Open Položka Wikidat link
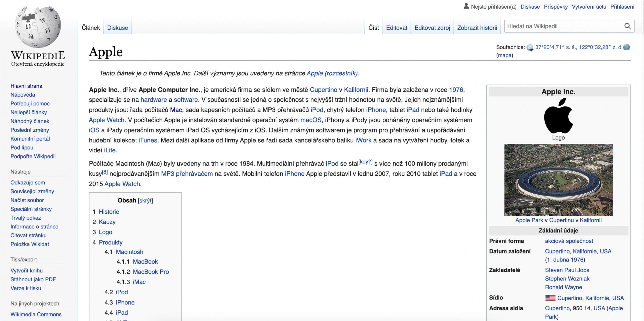This screenshot has width=644, height=321. (30, 244)
